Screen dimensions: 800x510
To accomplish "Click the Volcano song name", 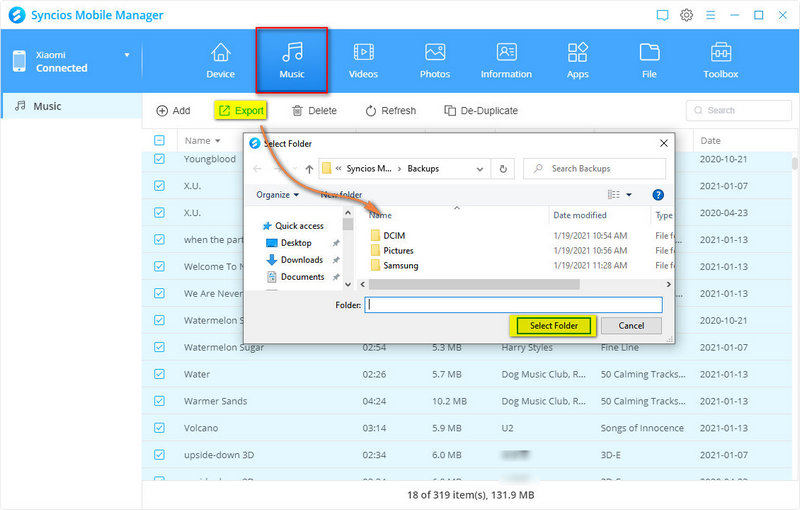I will pyautogui.click(x=201, y=428).
